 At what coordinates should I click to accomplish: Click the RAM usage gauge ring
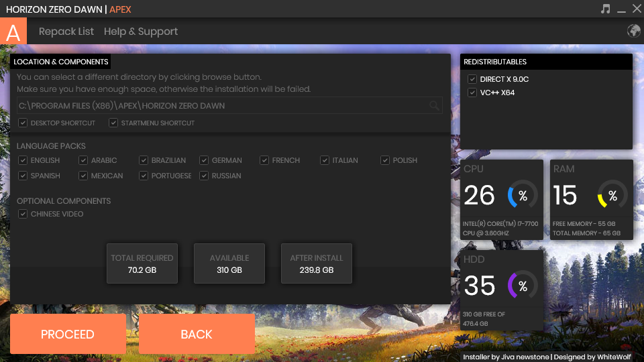click(612, 195)
